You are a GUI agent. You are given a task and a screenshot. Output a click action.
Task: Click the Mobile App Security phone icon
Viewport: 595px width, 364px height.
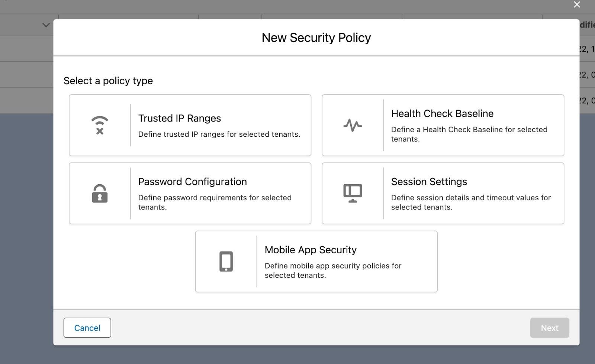pyautogui.click(x=226, y=261)
